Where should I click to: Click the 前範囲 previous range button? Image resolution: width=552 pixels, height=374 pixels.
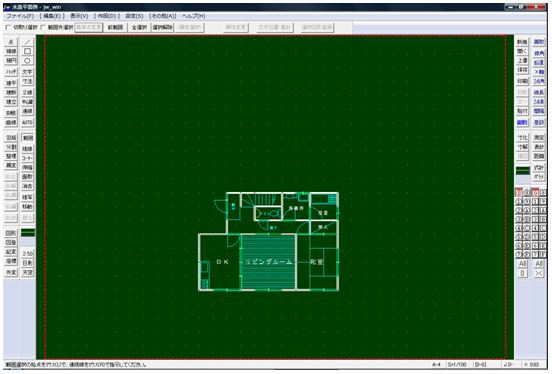[x=115, y=27]
